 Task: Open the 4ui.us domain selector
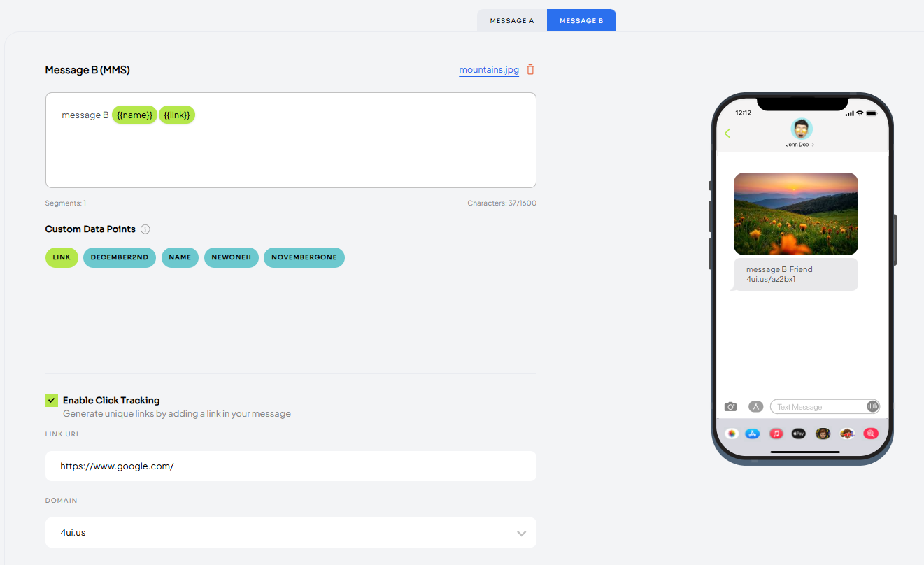291,532
